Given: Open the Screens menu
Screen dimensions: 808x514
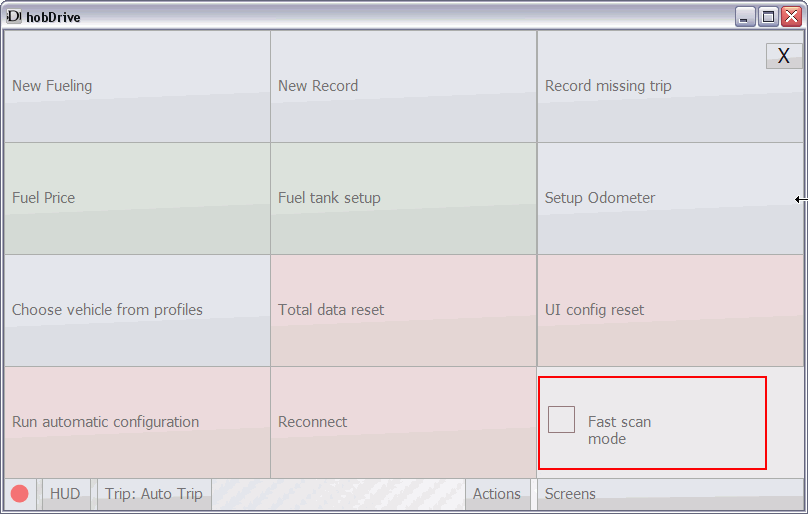Looking at the screenshot, I should pos(570,494).
